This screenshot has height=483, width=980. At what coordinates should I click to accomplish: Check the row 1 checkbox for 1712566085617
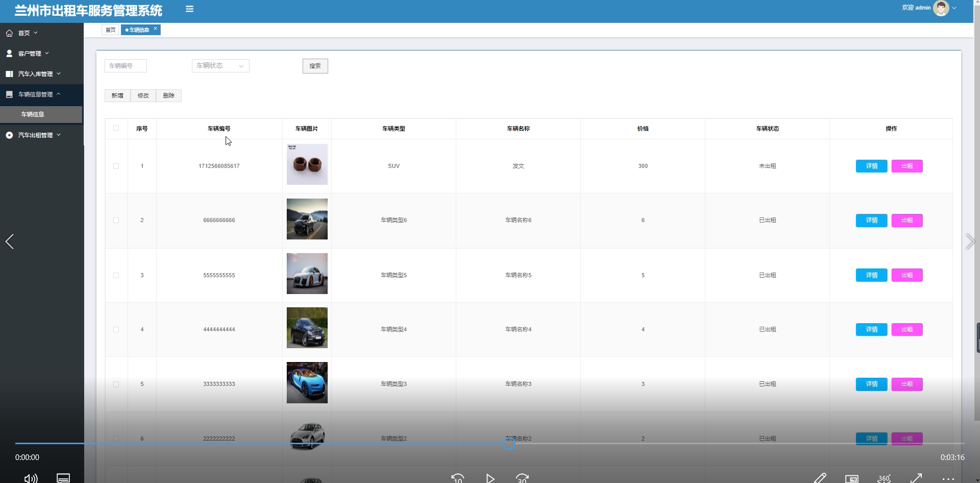click(x=116, y=166)
